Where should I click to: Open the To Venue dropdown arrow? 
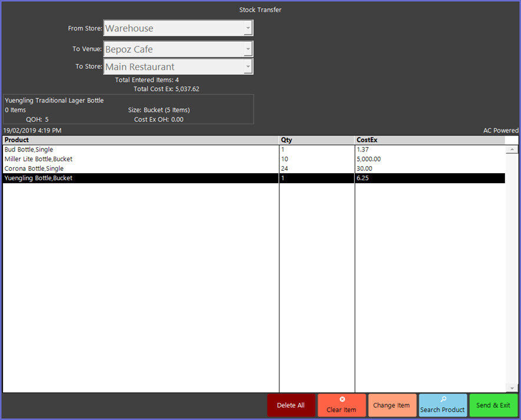pyautogui.click(x=248, y=49)
